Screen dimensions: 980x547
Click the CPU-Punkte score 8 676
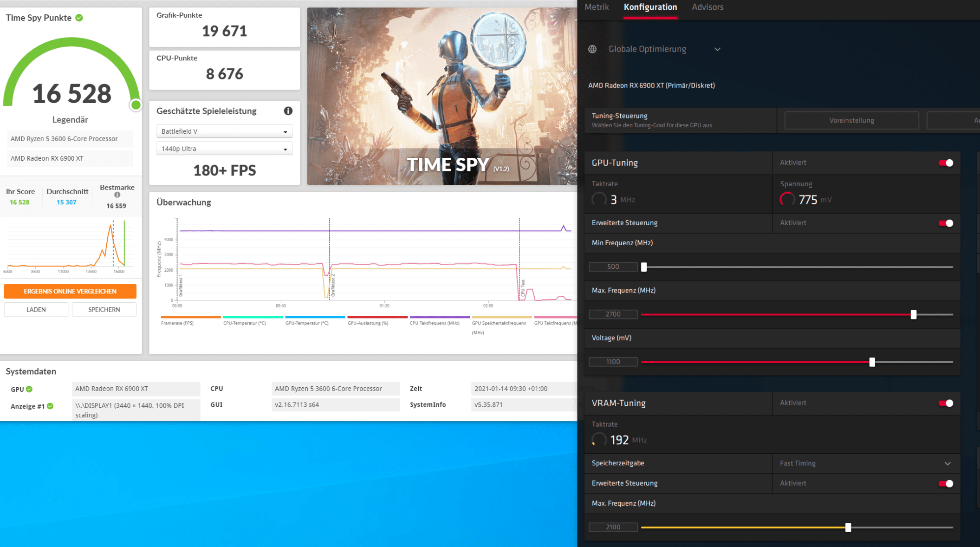coord(224,74)
